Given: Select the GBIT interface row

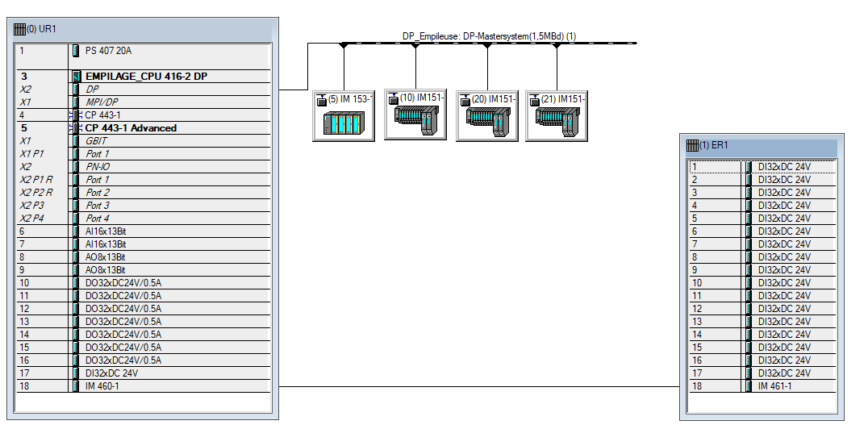Looking at the screenshot, I should point(96,141).
